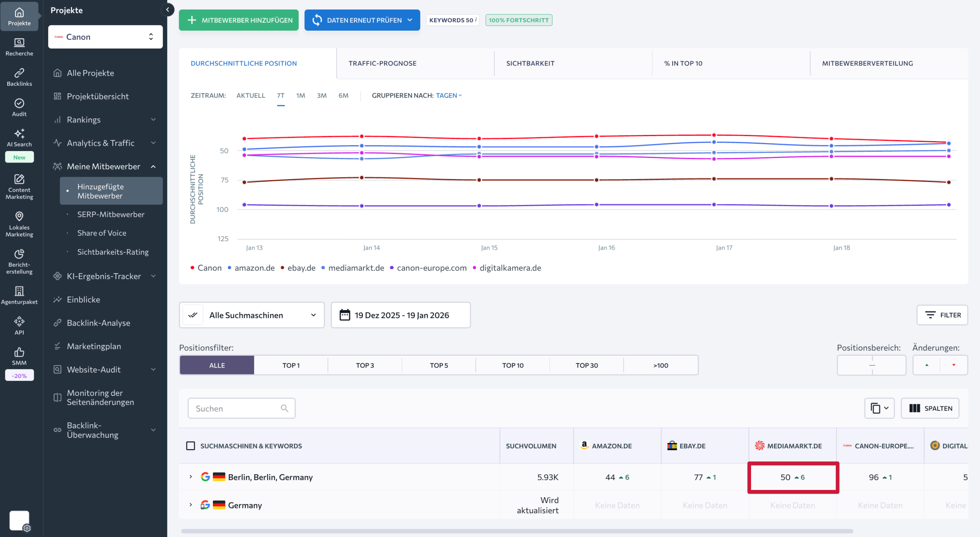Tick the select-all keywords checkbox
This screenshot has height=537, width=980.
coord(190,446)
